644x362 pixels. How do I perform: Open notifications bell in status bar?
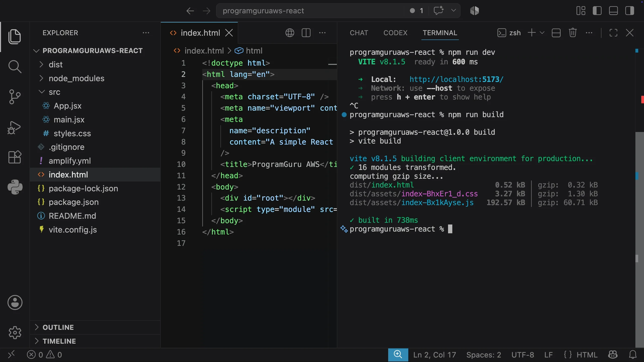[x=633, y=355]
